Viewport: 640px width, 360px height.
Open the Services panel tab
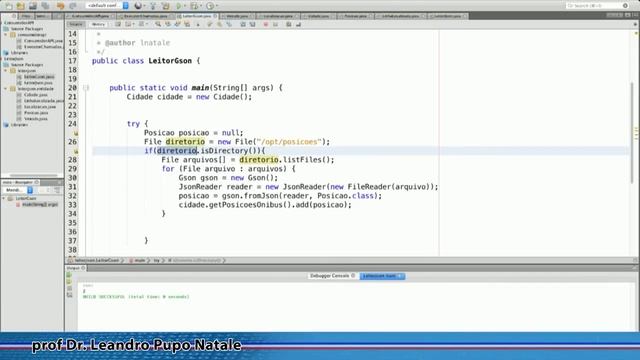coord(42,16)
